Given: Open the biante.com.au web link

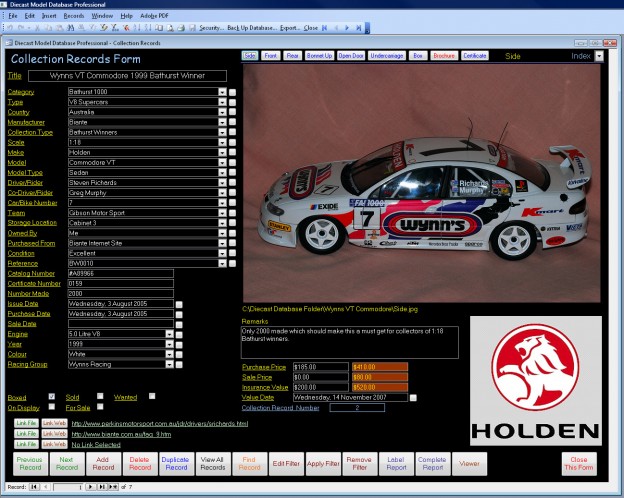Looking at the screenshot, I should 121,434.
